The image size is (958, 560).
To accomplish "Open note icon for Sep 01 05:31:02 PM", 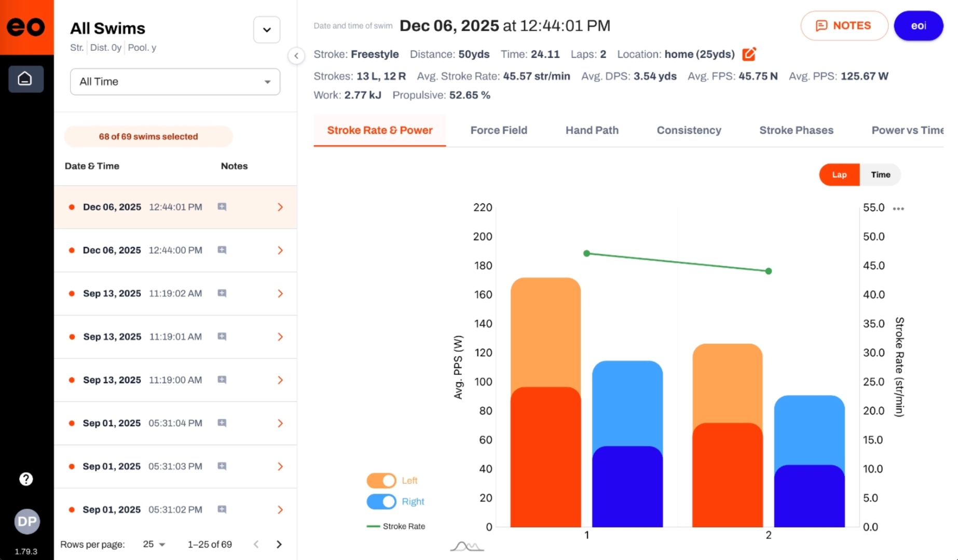I will 222,509.
